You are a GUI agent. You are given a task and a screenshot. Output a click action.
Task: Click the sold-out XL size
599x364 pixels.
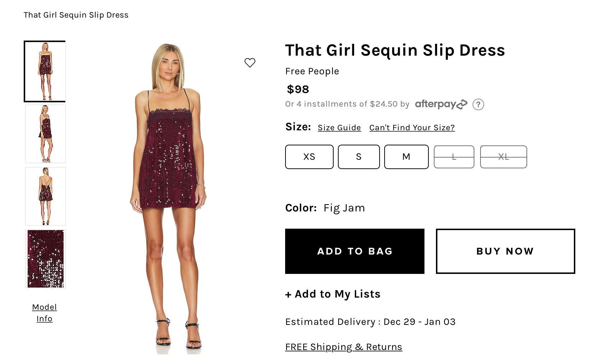[503, 157]
